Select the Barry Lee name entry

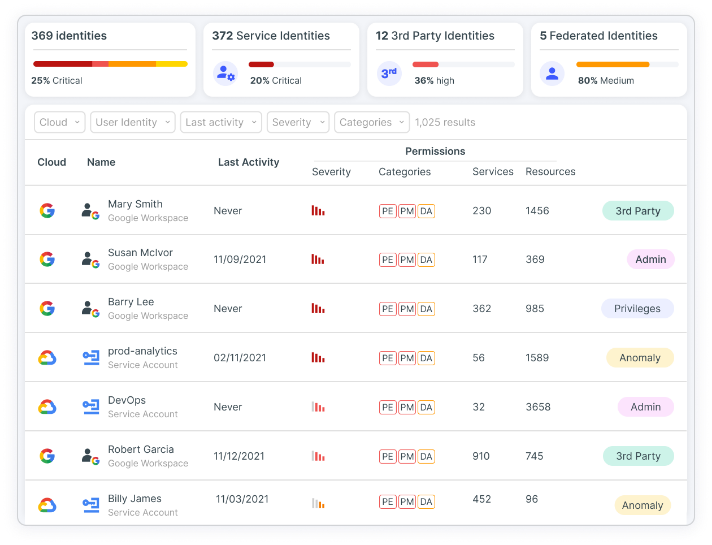coord(130,302)
